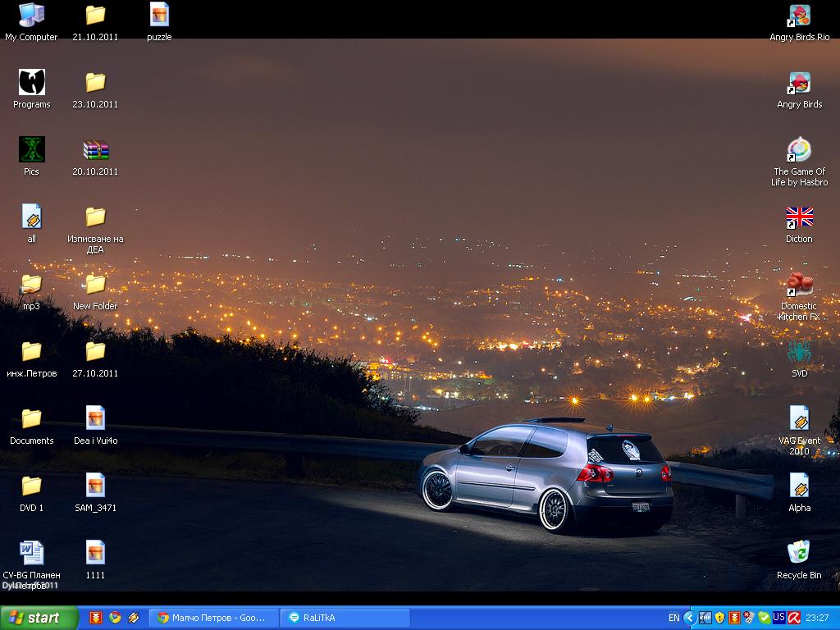
Task: Expand hidden system tray icons arrow
Action: click(689, 618)
